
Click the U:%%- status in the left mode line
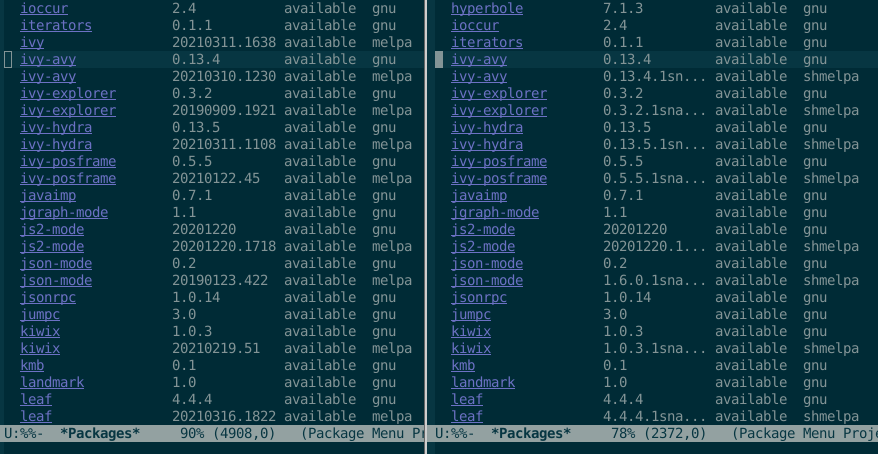click(24, 433)
